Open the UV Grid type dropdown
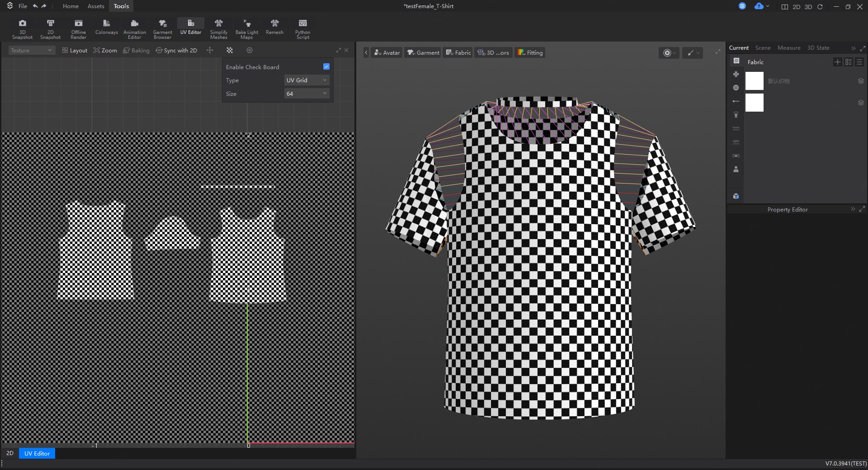Viewport: 868px width, 470px height. coord(306,80)
